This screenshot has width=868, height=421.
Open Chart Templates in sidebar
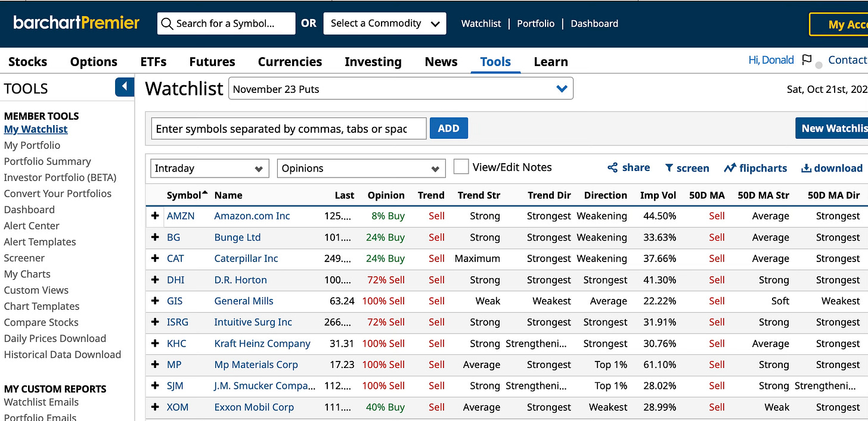coord(42,306)
